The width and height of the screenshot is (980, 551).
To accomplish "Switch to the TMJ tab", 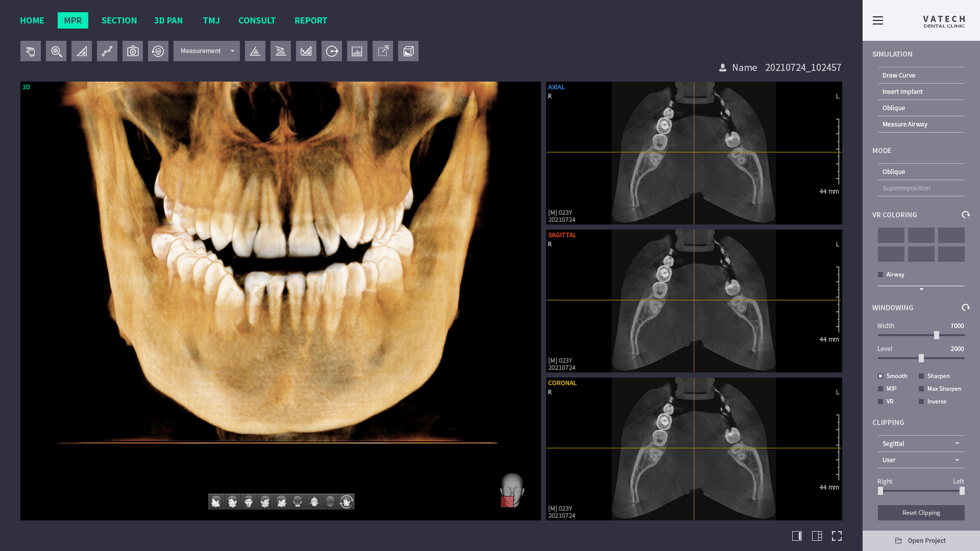I will (x=211, y=20).
